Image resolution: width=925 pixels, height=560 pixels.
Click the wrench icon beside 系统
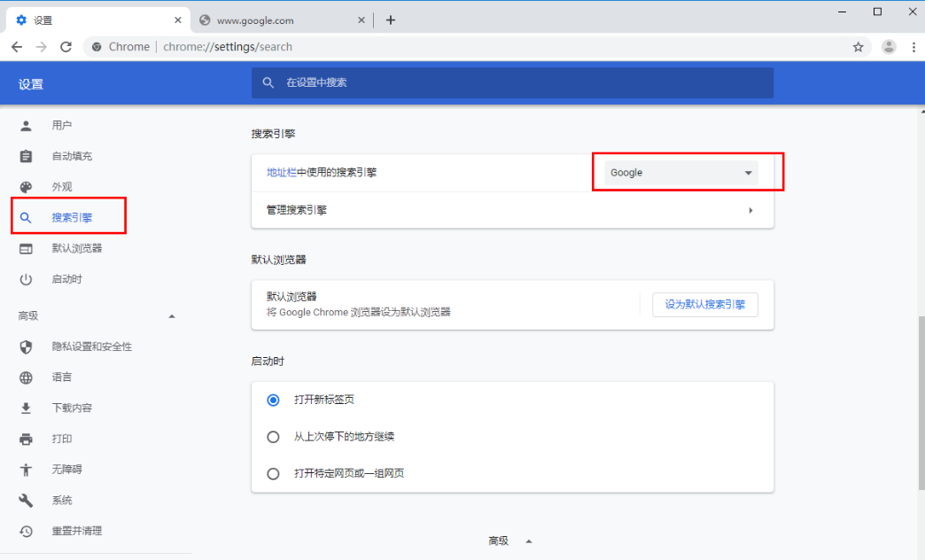(26, 501)
